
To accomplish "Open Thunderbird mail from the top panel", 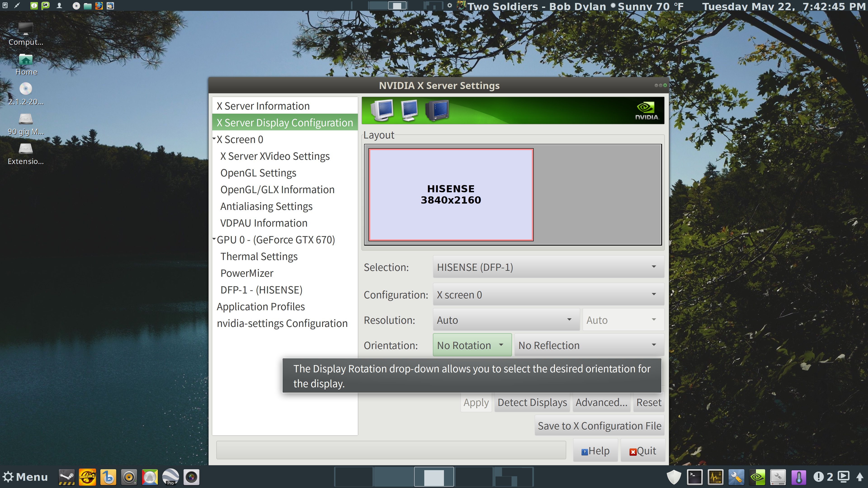I will coord(110,6).
